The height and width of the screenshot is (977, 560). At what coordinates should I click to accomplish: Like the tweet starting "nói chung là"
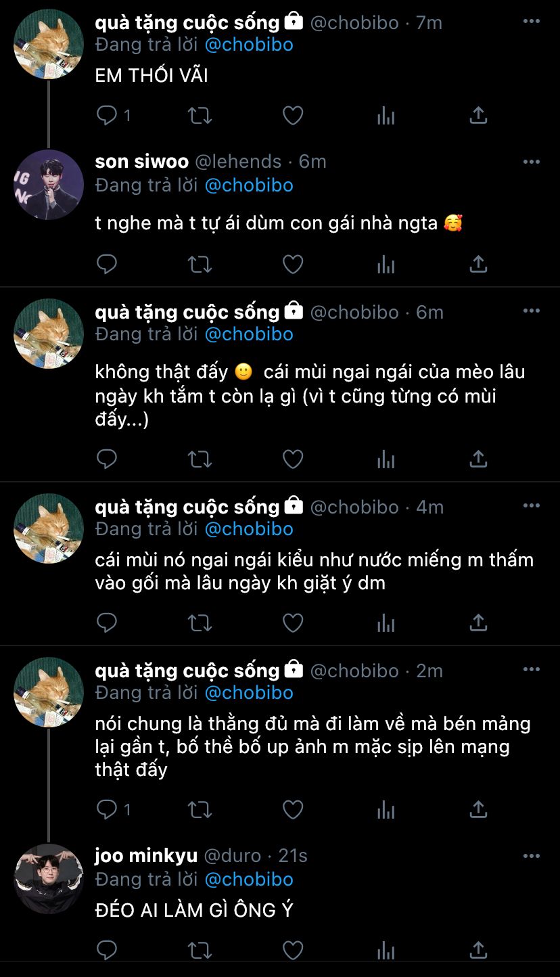(x=292, y=809)
